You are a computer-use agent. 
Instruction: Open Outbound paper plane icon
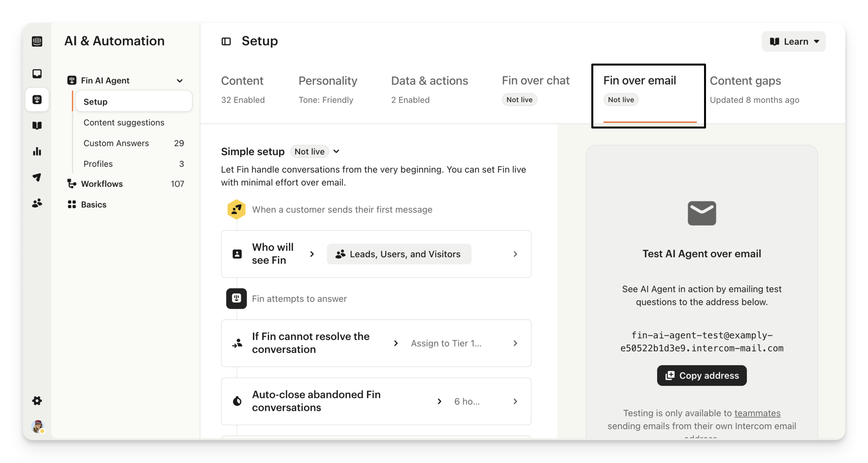tap(37, 177)
